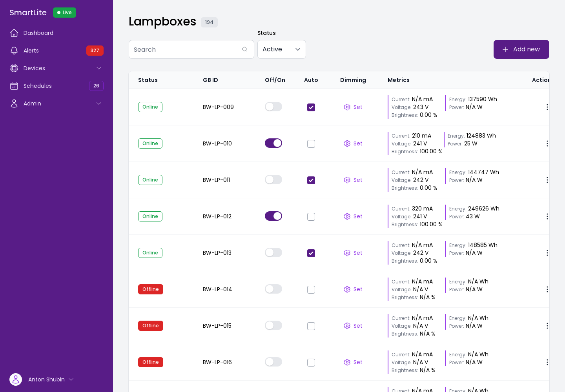565x392 pixels.
Task: Open the Status filter dropdown
Action: [x=282, y=49]
